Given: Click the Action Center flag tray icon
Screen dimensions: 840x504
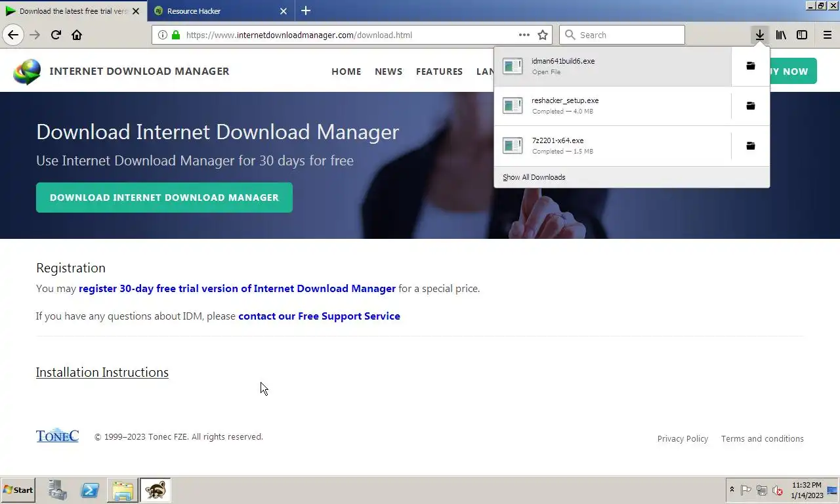Looking at the screenshot, I should coord(746,490).
